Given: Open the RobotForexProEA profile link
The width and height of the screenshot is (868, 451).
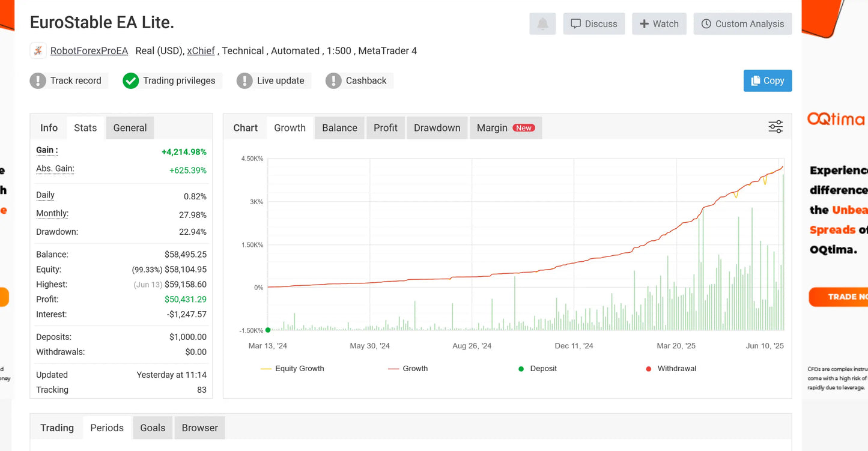Looking at the screenshot, I should click(x=89, y=51).
